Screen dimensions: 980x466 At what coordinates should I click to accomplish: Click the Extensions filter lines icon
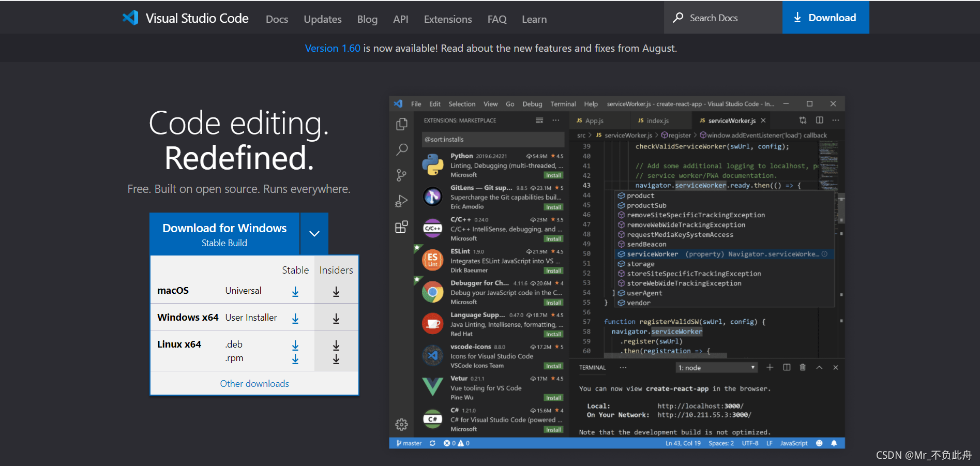[539, 121]
